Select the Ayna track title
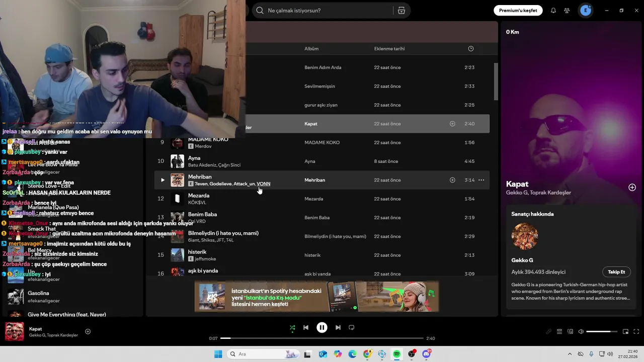Image resolution: width=644 pixels, height=362 pixels. (194, 158)
